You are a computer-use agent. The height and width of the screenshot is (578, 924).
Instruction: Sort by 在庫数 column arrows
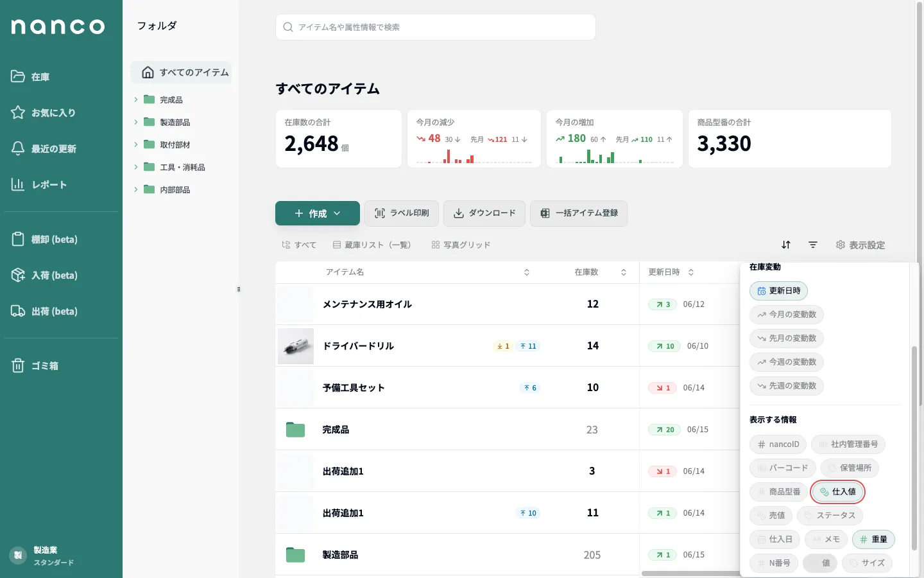624,272
